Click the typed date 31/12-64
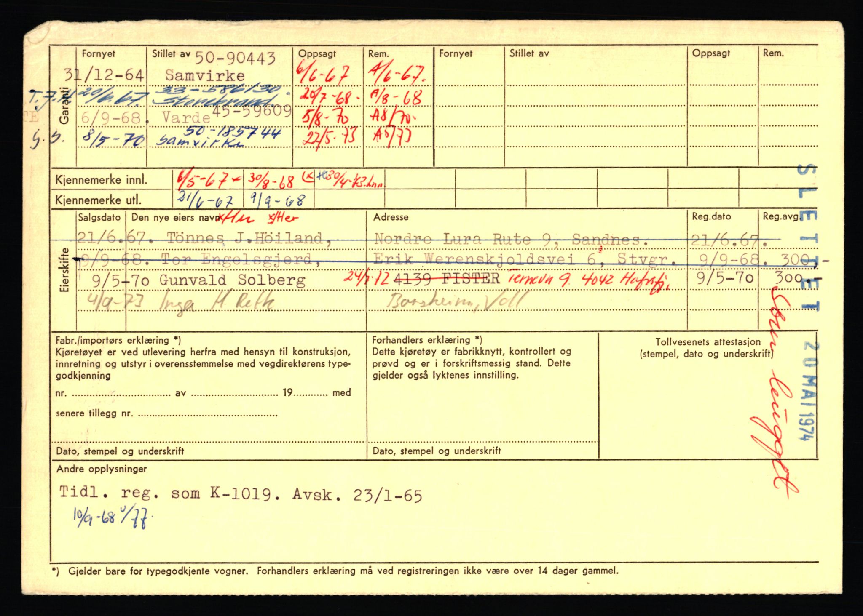The width and height of the screenshot is (863, 616). (104, 75)
